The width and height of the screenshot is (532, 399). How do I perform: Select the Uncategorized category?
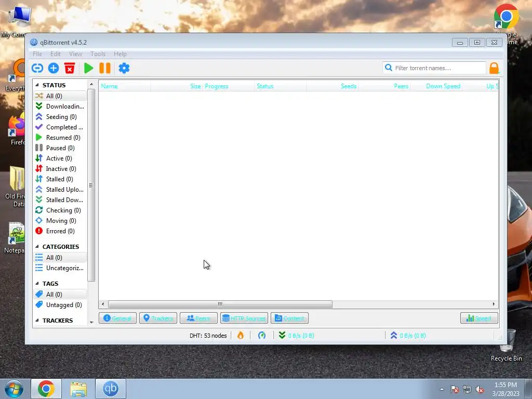(x=60, y=268)
